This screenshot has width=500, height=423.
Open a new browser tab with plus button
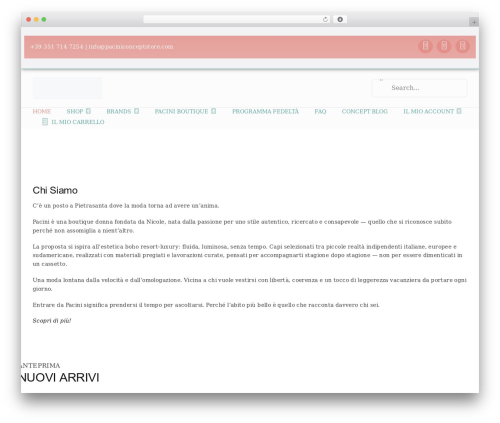pyautogui.click(x=474, y=22)
